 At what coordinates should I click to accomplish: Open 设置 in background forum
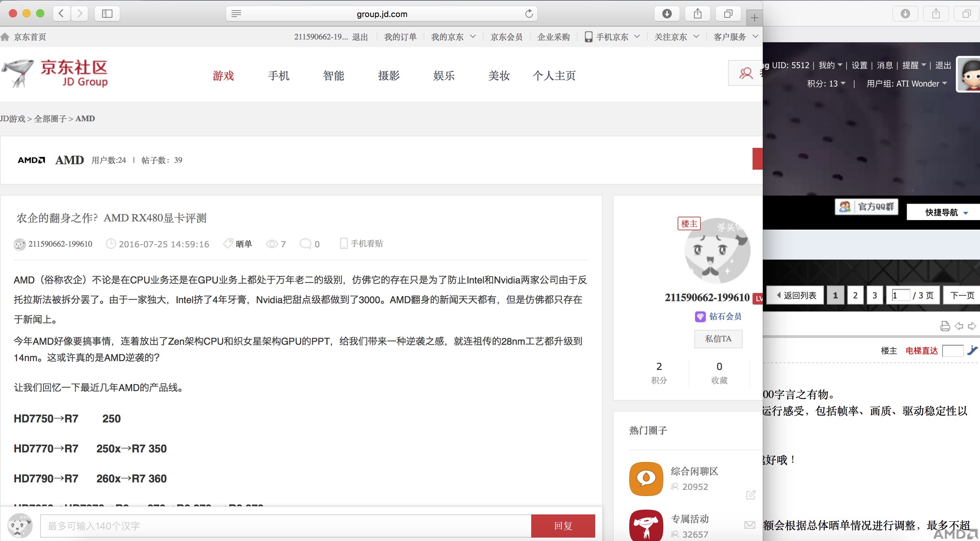click(x=859, y=65)
